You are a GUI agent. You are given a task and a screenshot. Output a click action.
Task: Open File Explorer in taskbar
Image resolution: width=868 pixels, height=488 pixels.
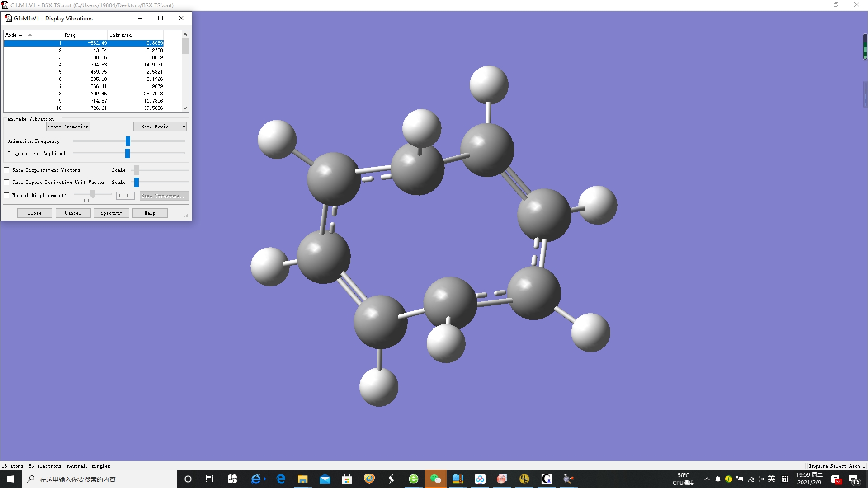point(302,479)
